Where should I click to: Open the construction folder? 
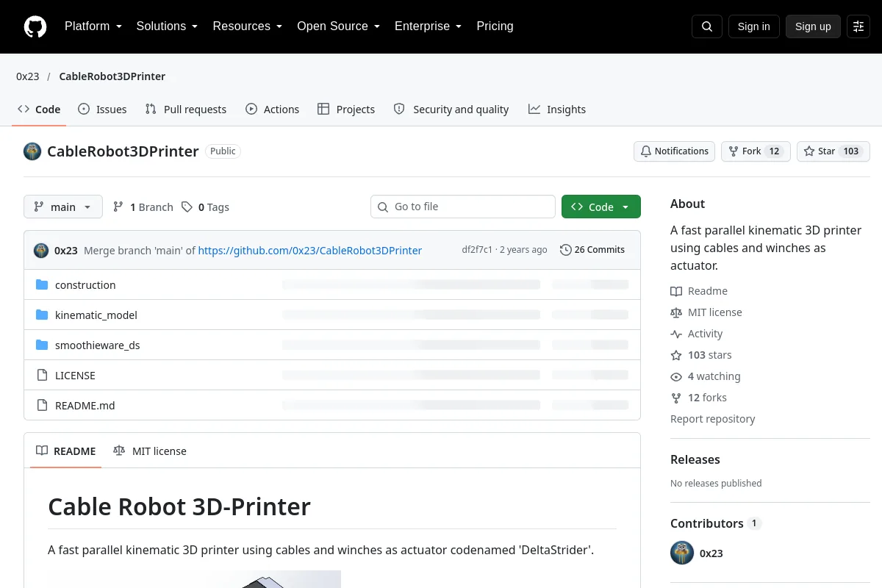85,285
